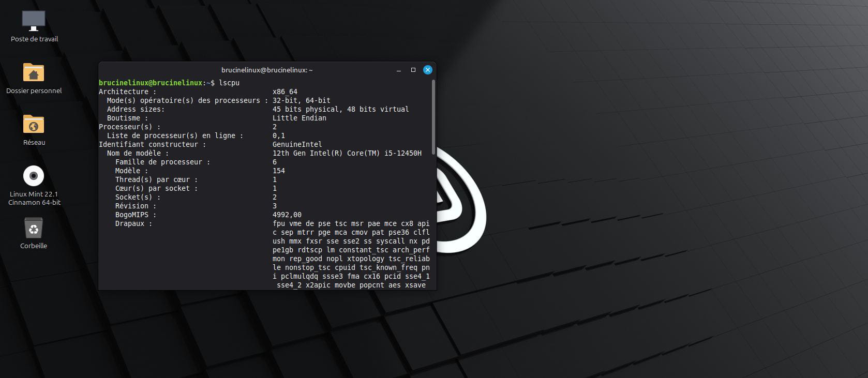The image size is (868, 378).
Task: Click the 'x2apic' flag text
Action: tap(318, 285)
